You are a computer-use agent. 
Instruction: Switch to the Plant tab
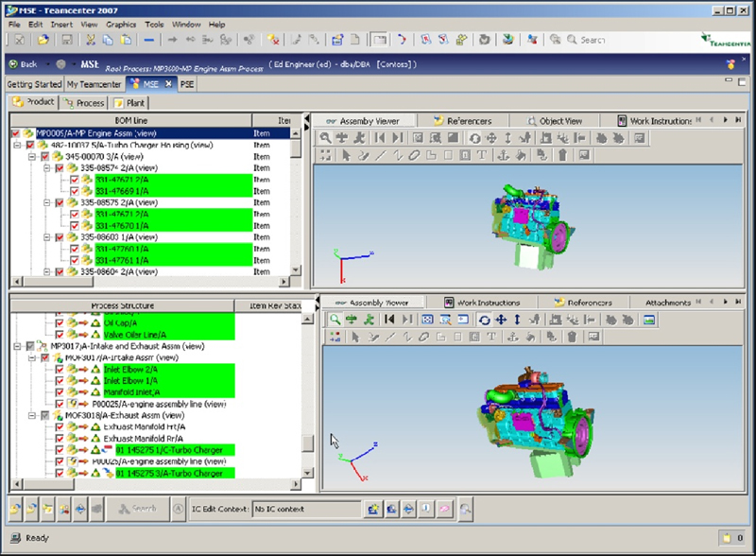click(129, 103)
